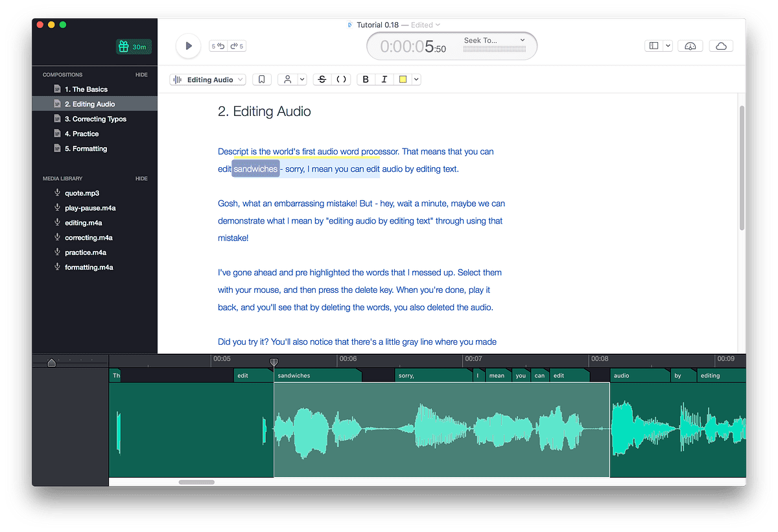
Task: Click microphone icon next to quote.mp3
Action: [57, 193]
